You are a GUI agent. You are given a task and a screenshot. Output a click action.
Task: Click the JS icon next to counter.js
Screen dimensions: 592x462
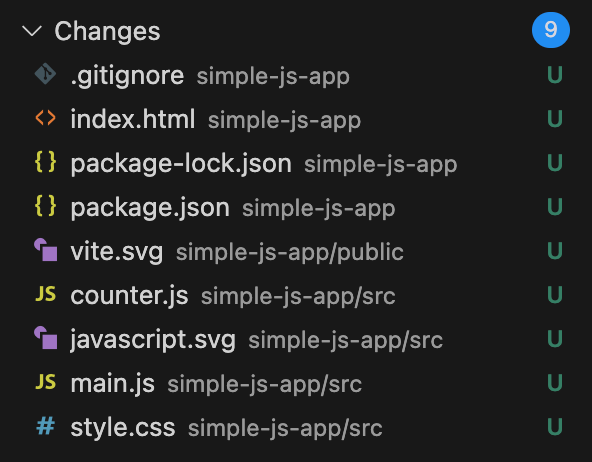[x=45, y=294]
